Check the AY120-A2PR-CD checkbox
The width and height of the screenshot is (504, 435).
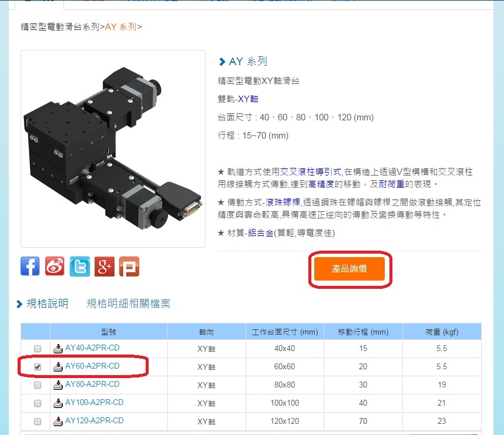(38, 421)
